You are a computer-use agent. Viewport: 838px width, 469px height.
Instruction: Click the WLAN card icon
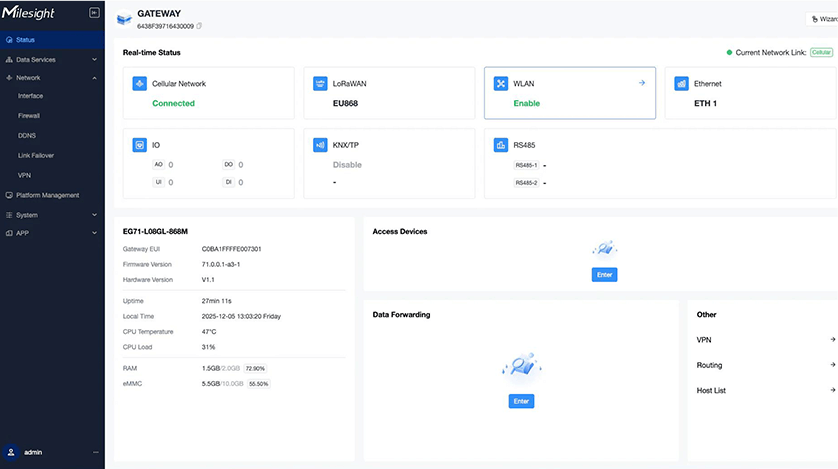click(x=502, y=84)
